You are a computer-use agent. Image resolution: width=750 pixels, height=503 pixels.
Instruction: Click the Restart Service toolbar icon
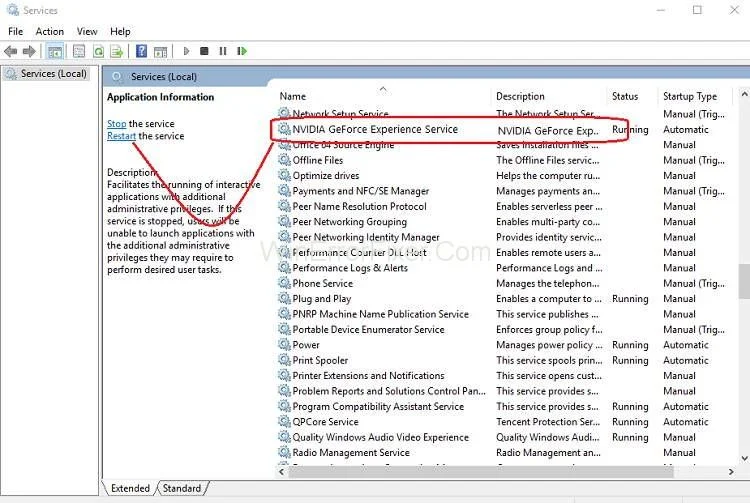click(x=241, y=51)
